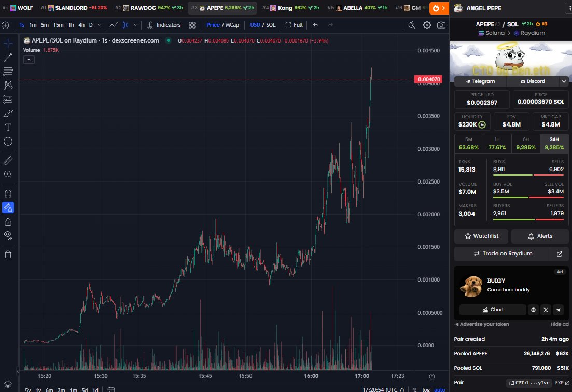
Task: Open BUDDY ad Telegram icon
Action: point(558,310)
